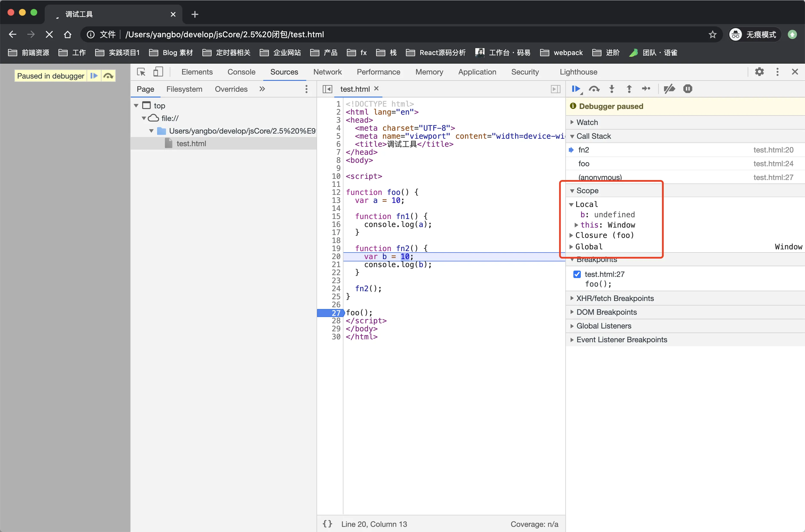Image resolution: width=805 pixels, height=532 pixels.
Task: Deactivate breakpoints icon
Action: click(x=669, y=89)
